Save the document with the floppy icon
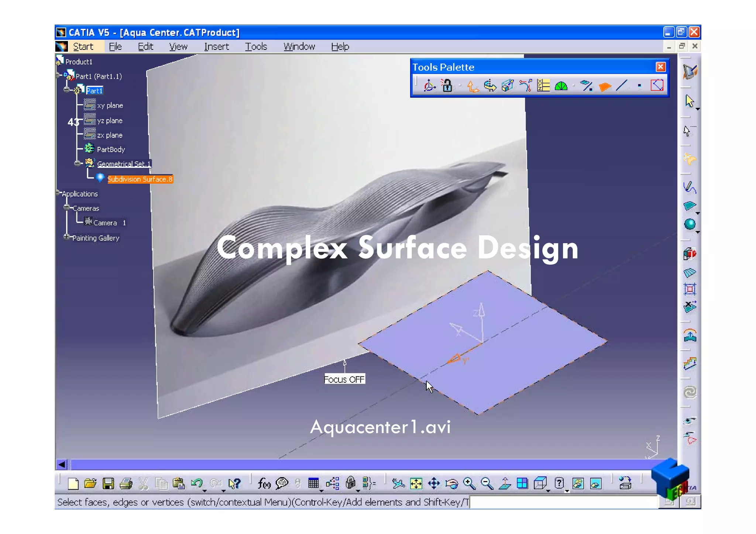Screen dimensions: 756x534 [108, 483]
